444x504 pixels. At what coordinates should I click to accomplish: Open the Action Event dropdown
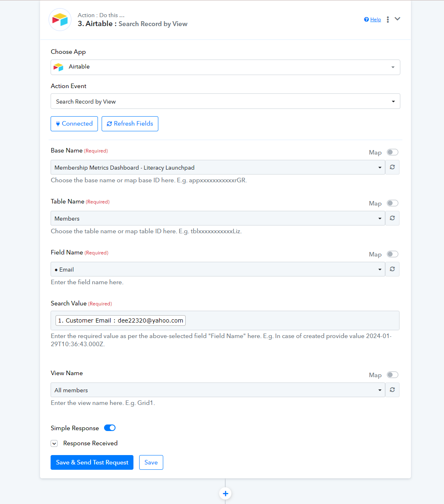(225, 101)
